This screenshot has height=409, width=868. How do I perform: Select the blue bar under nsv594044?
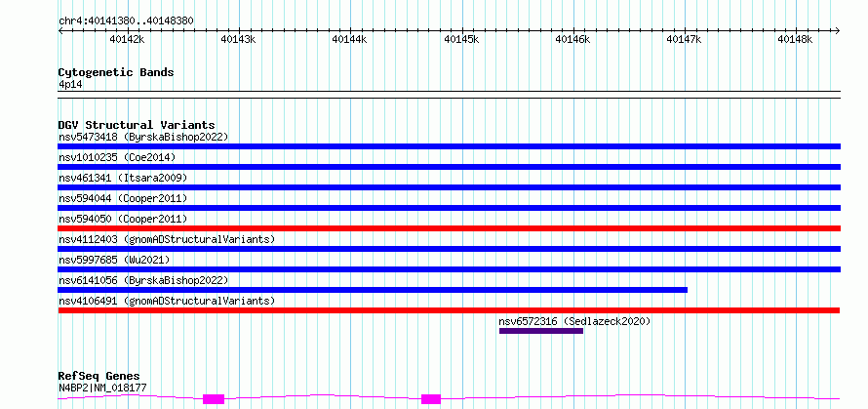pyautogui.click(x=449, y=208)
